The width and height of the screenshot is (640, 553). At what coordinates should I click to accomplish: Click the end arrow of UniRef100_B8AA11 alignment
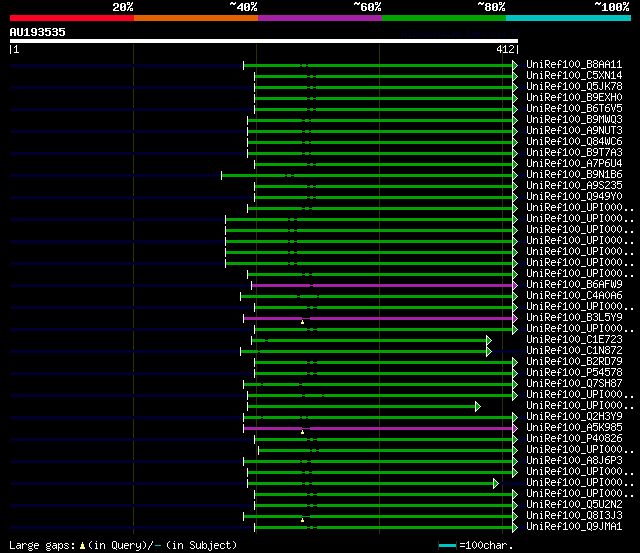pos(515,65)
